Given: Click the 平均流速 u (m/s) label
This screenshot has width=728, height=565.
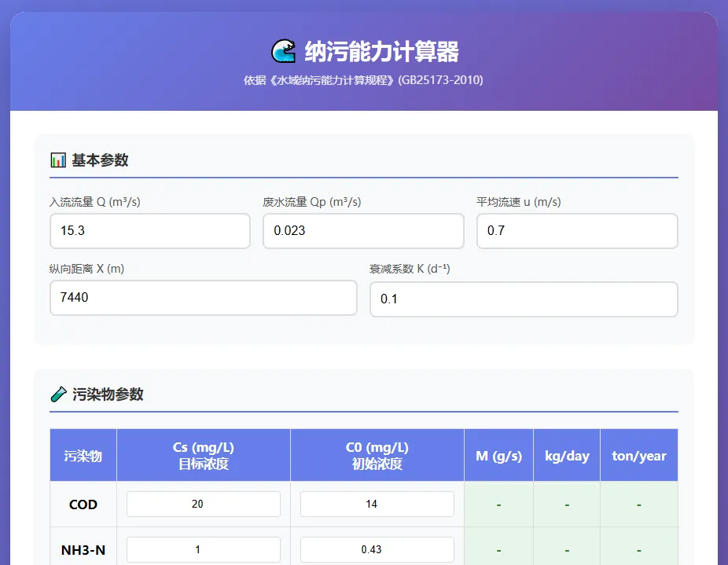Looking at the screenshot, I should pos(519,202).
